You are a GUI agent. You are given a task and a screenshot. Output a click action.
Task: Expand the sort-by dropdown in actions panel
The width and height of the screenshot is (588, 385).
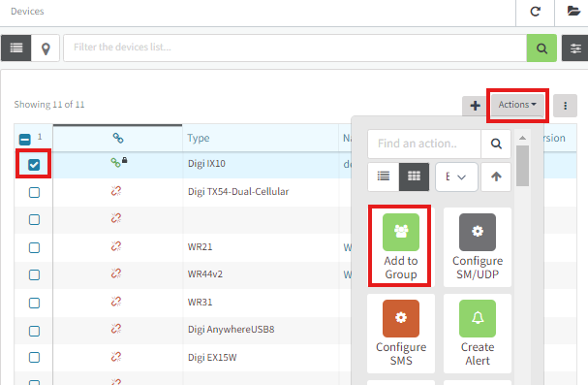(456, 177)
